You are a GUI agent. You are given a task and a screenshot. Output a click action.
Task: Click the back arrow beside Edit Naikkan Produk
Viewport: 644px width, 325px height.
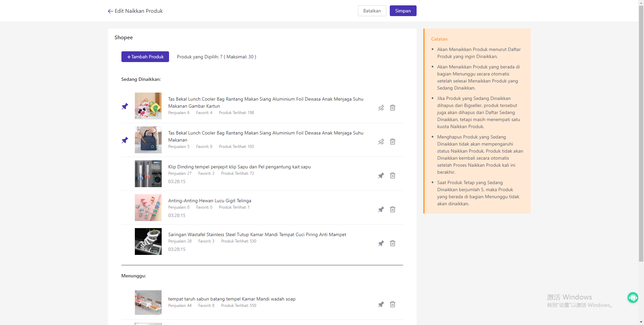pyautogui.click(x=110, y=11)
